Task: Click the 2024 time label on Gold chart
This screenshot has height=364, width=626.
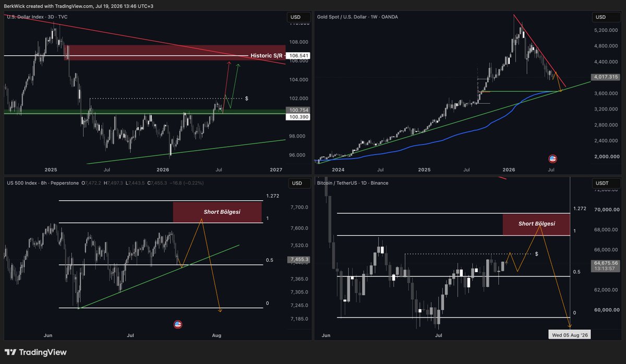Action: tap(338, 170)
